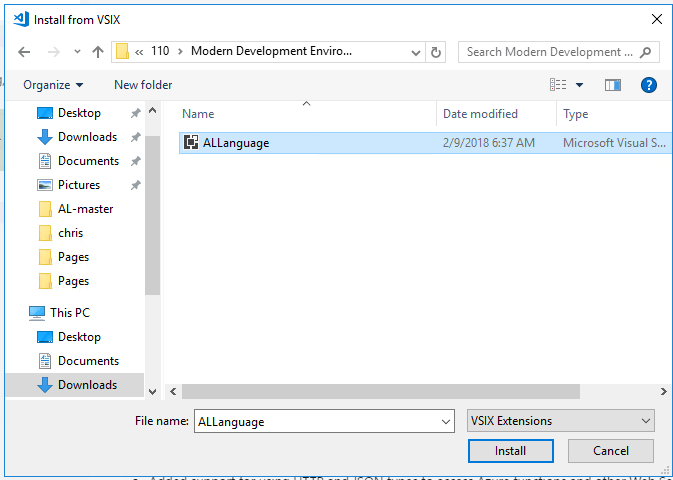Click navigation pane scroll up arrow

(152, 110)
